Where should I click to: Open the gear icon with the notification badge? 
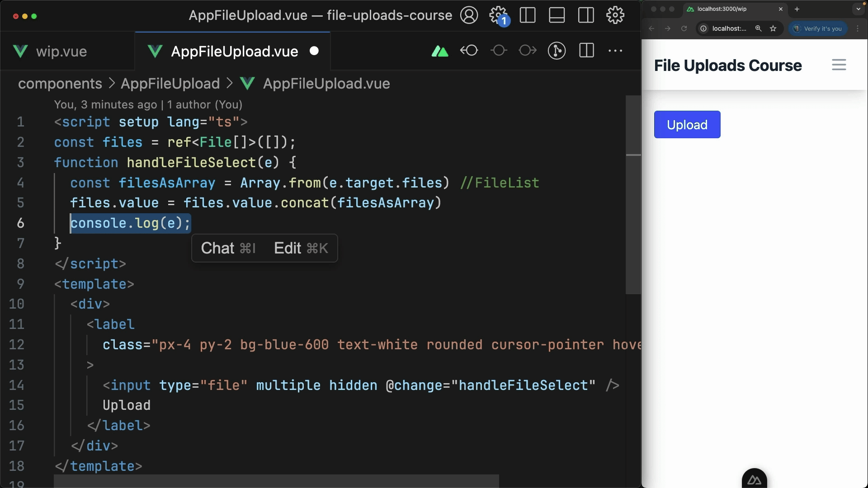point(499,16)
